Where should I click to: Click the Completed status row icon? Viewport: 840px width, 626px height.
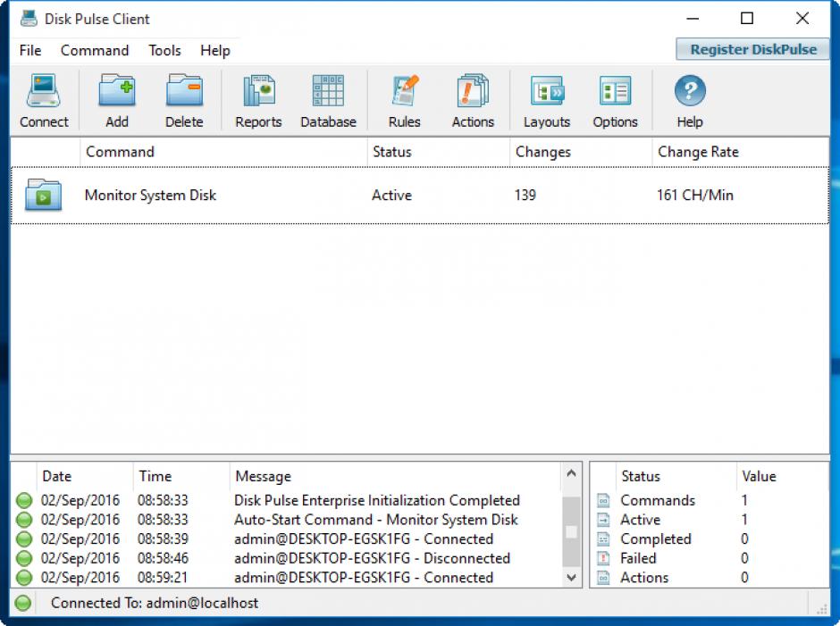point(604,539)
